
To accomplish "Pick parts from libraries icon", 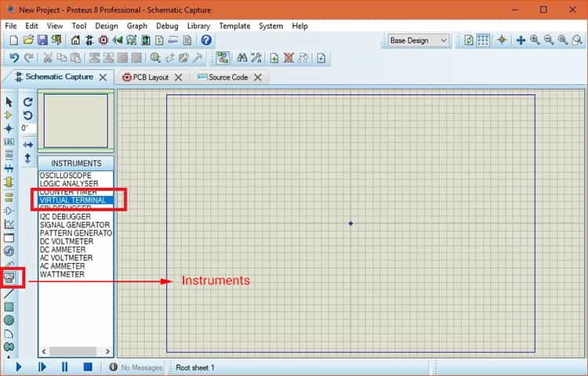I will click(x=155, y=58).
